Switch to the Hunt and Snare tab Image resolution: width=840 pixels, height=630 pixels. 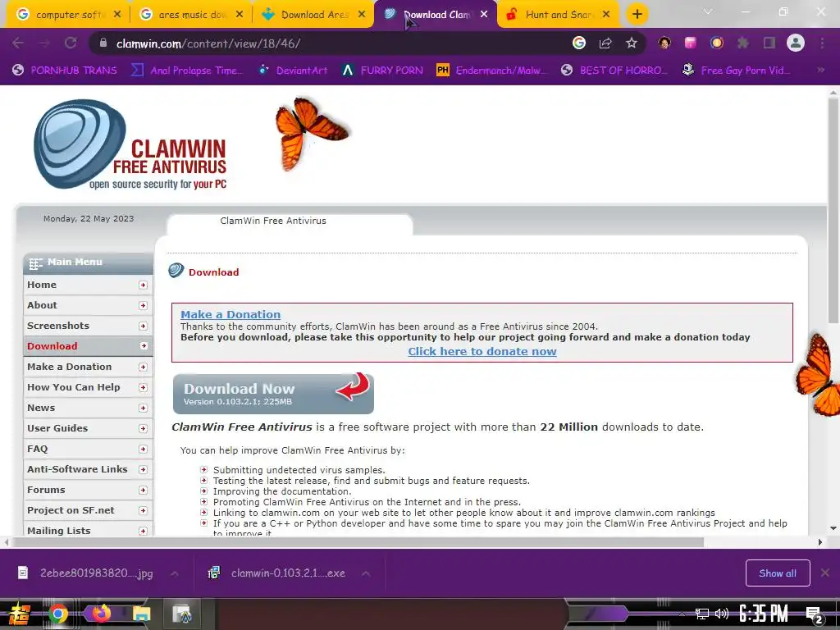point(559,15)
